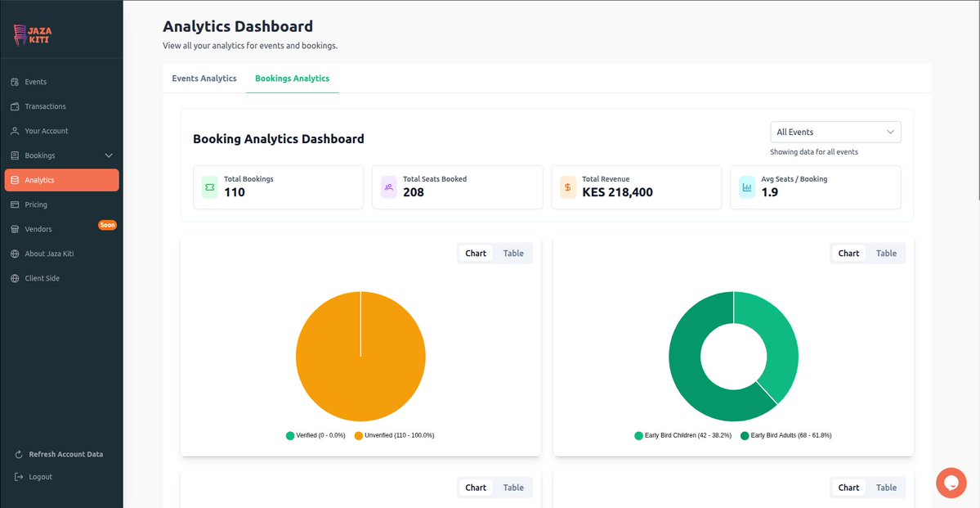
Task: Click the Client Side globe icon
Action: pyautogui.click(x=15, y=278)
